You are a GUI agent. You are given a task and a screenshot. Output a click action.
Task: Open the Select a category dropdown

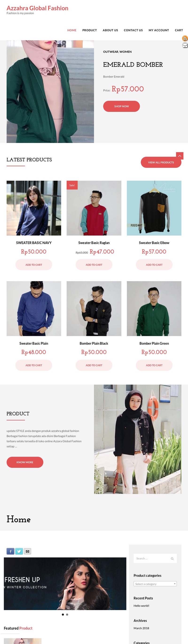point(155,584)
